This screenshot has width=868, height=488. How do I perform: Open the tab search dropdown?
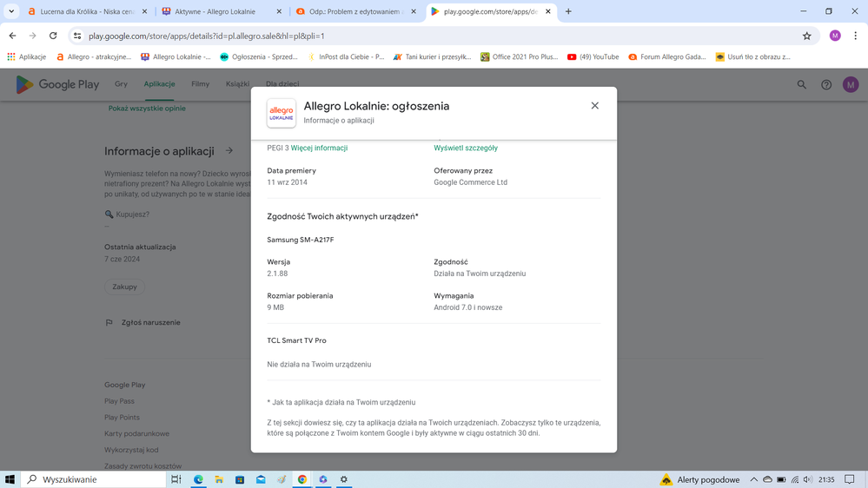point(11,11)
